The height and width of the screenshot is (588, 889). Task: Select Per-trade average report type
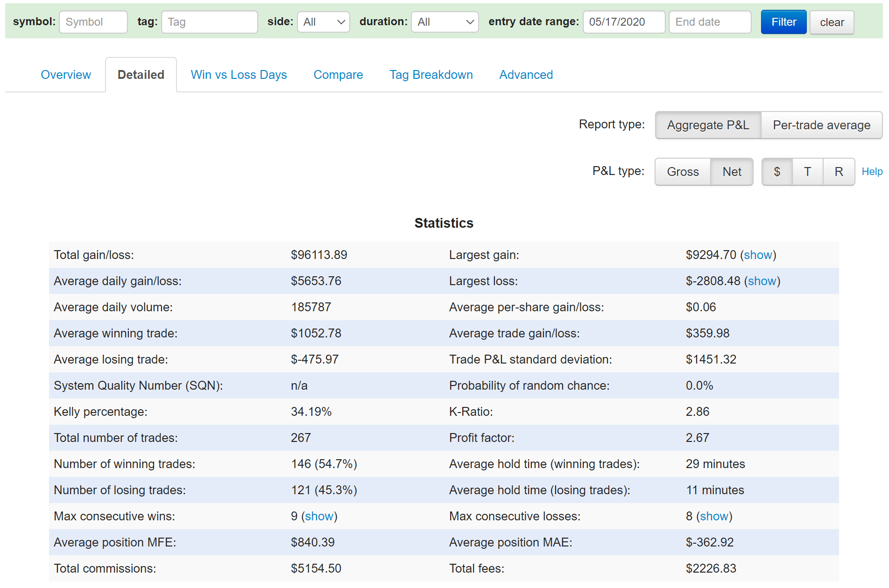click(821, 125)
